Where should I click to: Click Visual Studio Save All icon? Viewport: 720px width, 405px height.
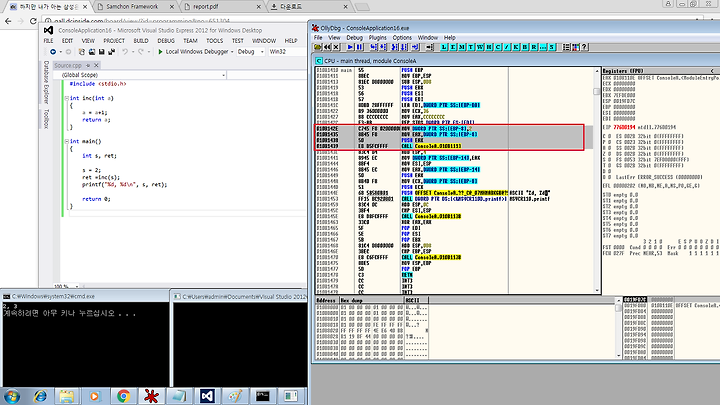pos(111,52)
